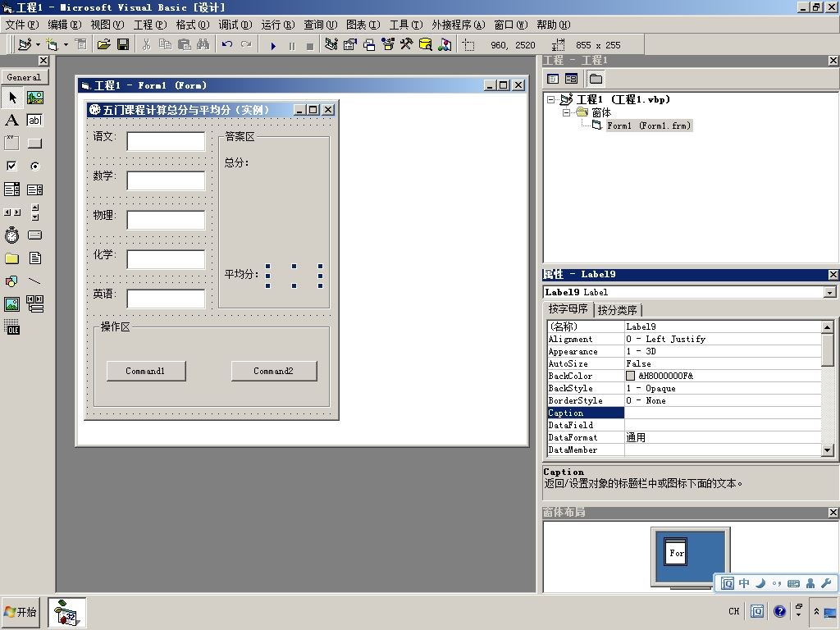Click the General tab of the toolbox
Viewport: 840px width, 630px height.
click(24, 77)
